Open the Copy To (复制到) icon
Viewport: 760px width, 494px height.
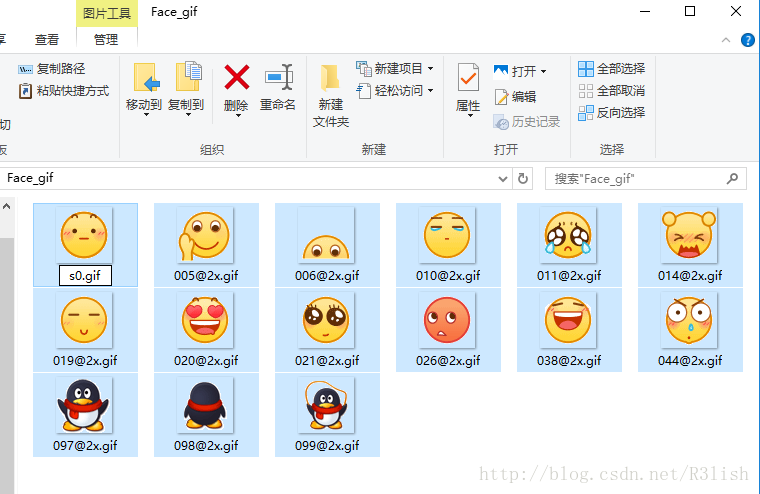(188, 77)
